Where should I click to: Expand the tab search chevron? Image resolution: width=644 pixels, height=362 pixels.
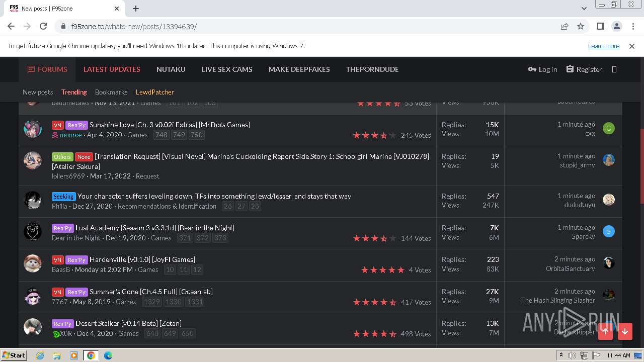584,9
